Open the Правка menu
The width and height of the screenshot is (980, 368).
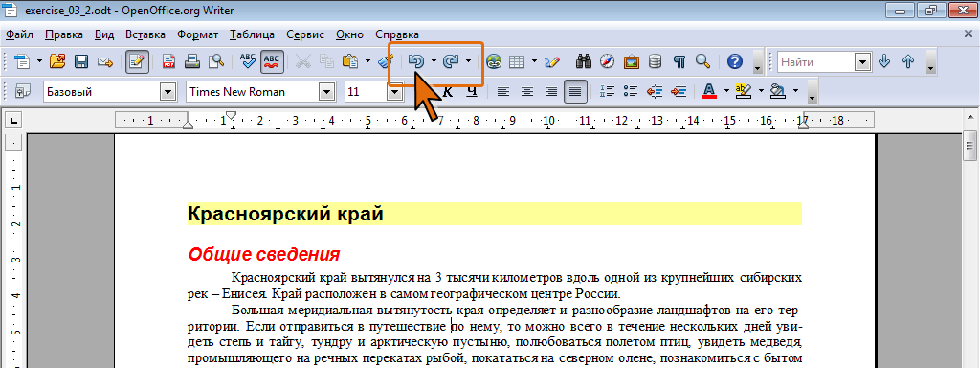[64, 34]
